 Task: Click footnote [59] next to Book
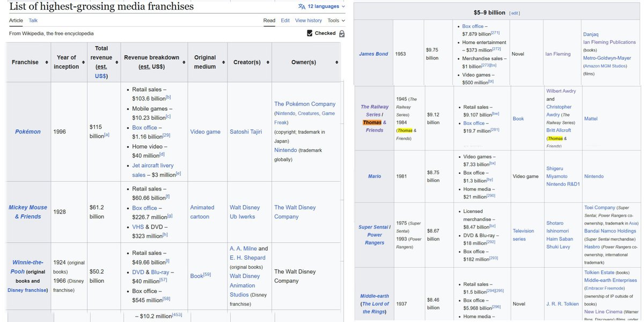click(x=207, y=274)
